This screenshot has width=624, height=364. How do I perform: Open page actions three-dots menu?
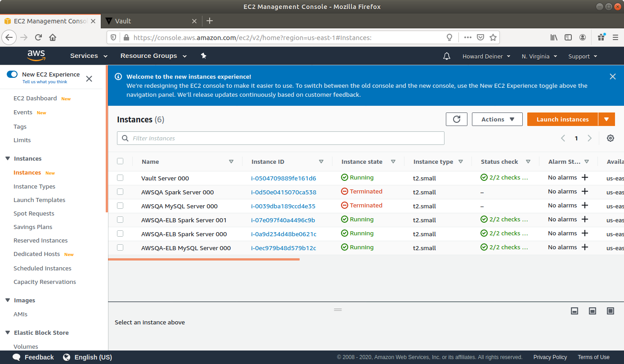[468, 37]
